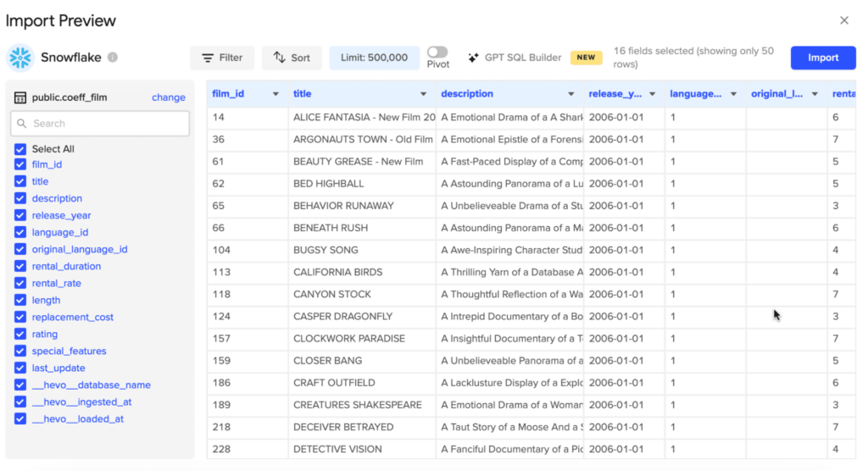Focus the field Search input box

106,124
